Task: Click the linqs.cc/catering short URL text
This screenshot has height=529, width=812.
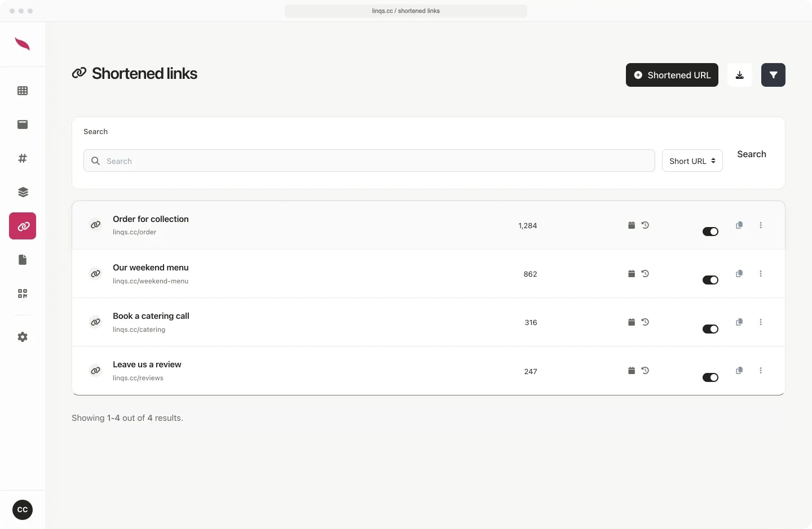Action: tap(139, 330)
